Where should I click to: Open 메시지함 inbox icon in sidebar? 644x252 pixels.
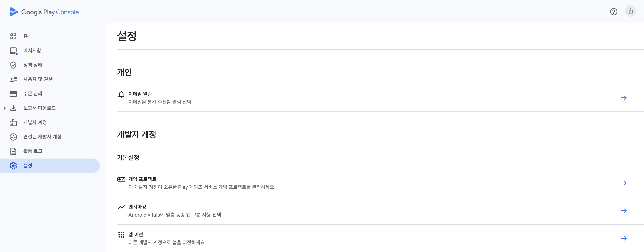(13, 51)
